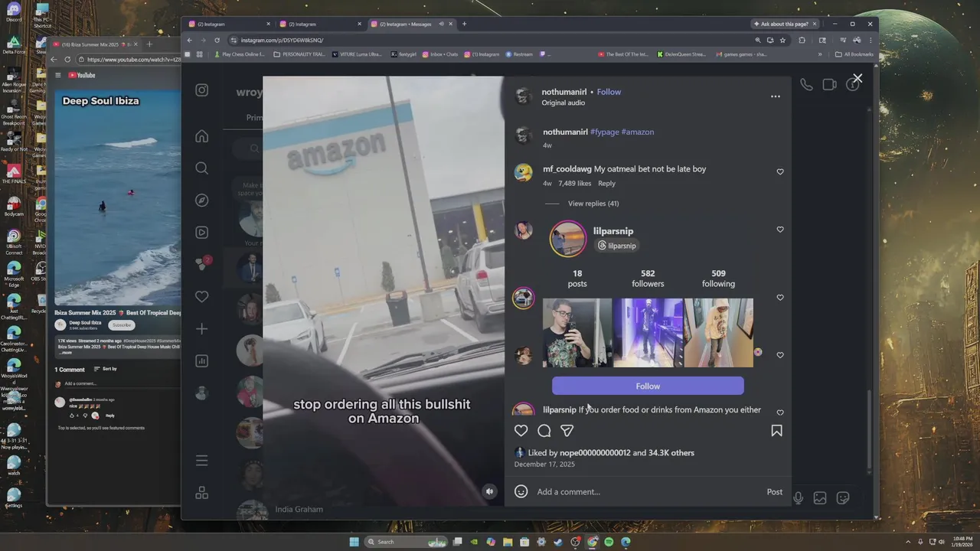
Task: Click Ask about this page button
Action: point(784,24)
